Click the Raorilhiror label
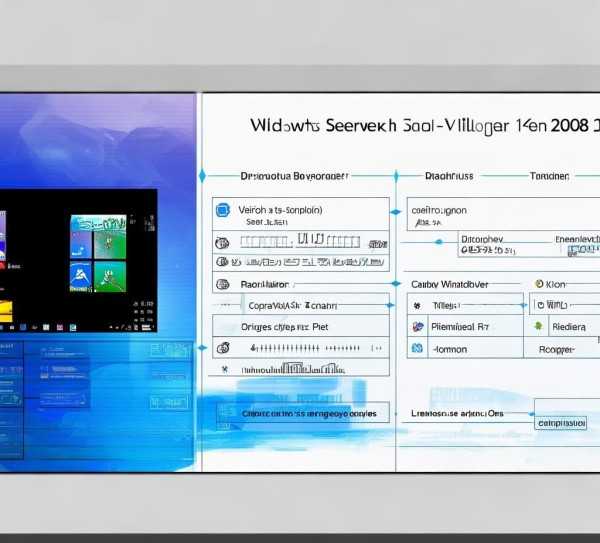Screen dimensions: 600x543 click(x=265, y=284)
